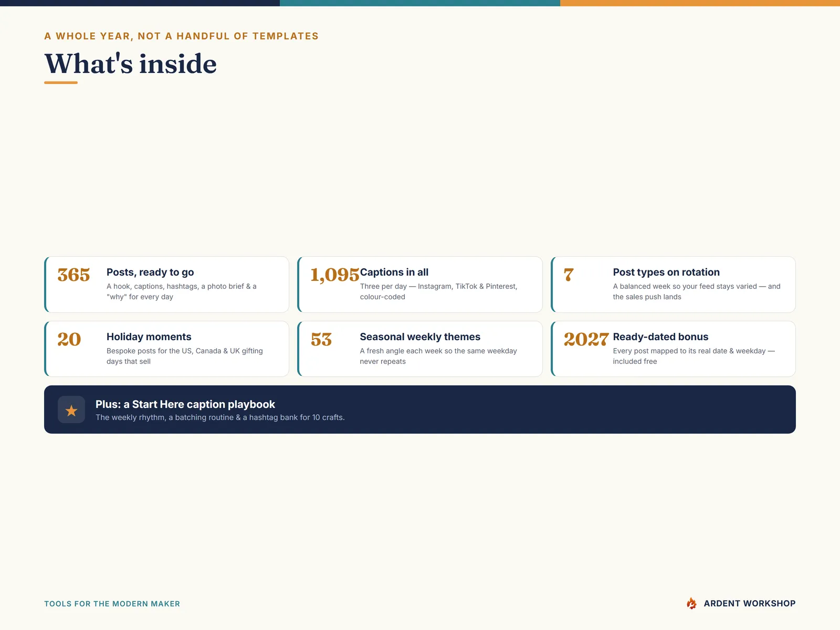Image resolution: width=840 pixels, height=630 pixels.
Task: Click the A whole year subtitle text
Action: pyautogui.click(x=181, y=36)
